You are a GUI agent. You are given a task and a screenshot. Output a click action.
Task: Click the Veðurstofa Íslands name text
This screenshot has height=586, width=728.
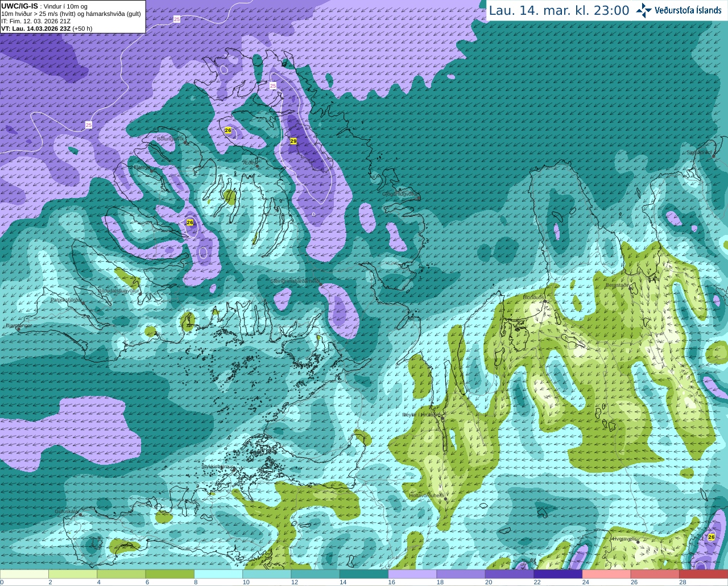688,10
